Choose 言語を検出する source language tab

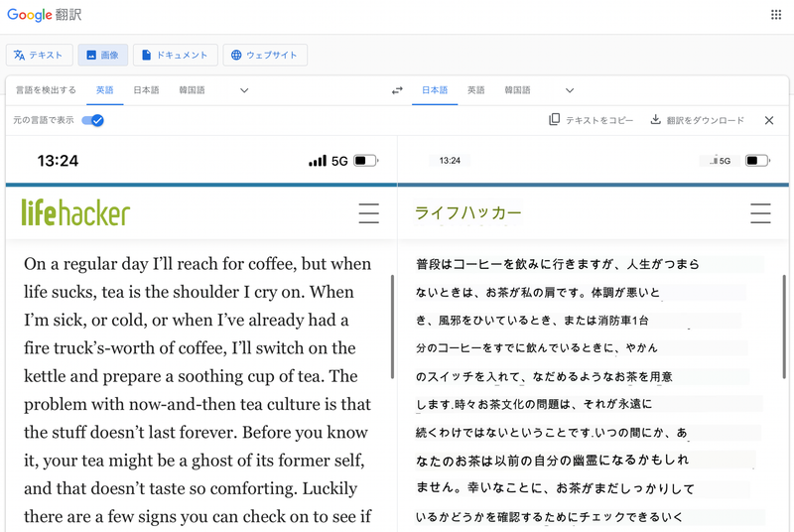pyautogui.click(x=46, y=90)
